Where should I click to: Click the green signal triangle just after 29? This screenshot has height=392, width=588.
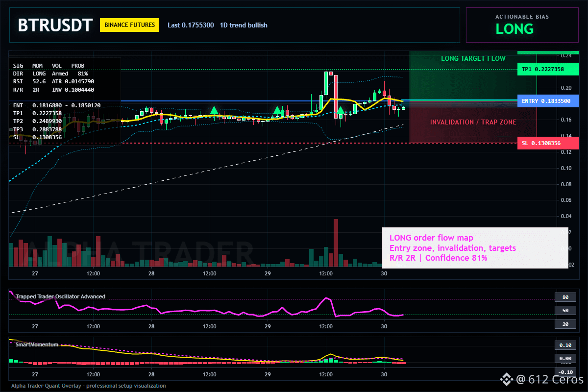[x=277, y=110]
